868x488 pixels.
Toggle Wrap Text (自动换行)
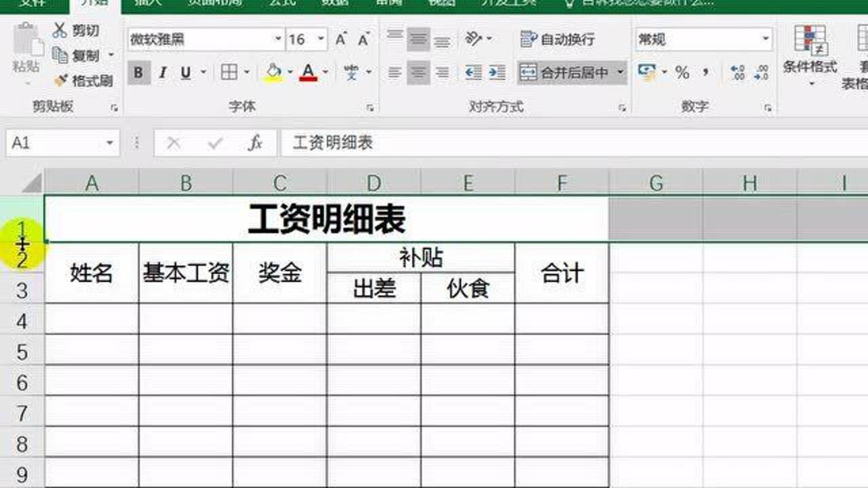click(558, 39)
